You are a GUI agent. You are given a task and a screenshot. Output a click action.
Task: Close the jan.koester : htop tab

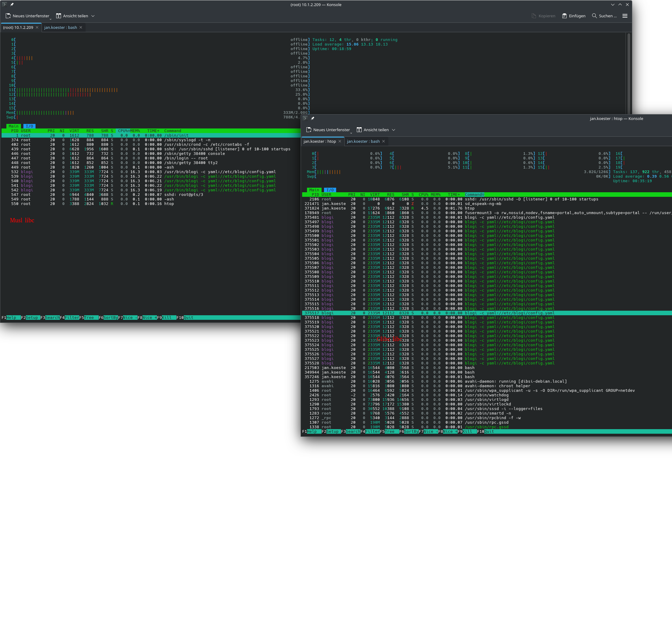(x=339, y=141)
